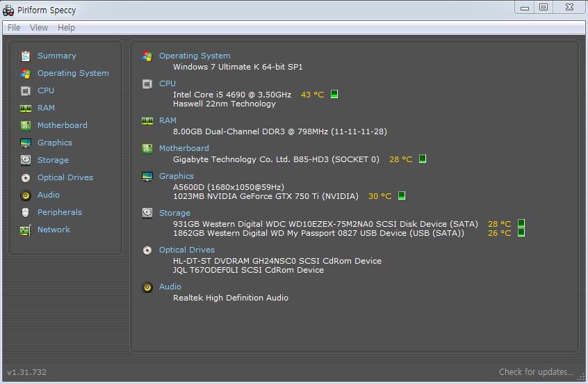Click the Audio speaker icon in sidebar

click(26, 195)
